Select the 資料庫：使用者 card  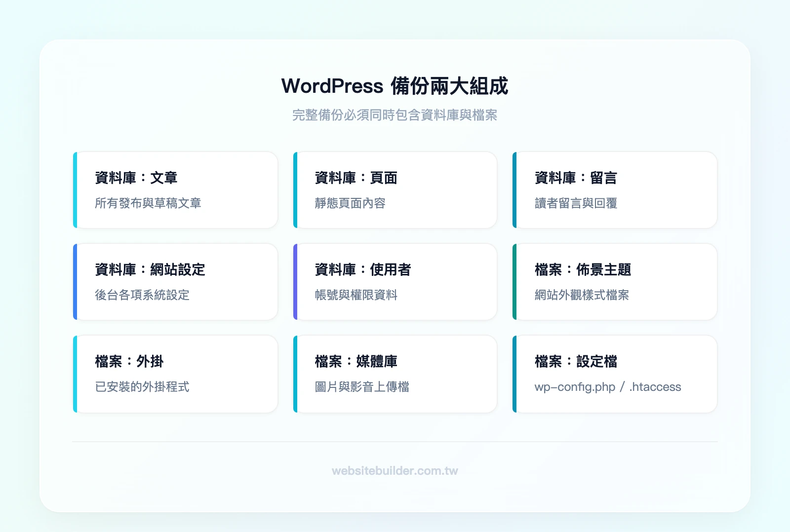click(395, 281)
